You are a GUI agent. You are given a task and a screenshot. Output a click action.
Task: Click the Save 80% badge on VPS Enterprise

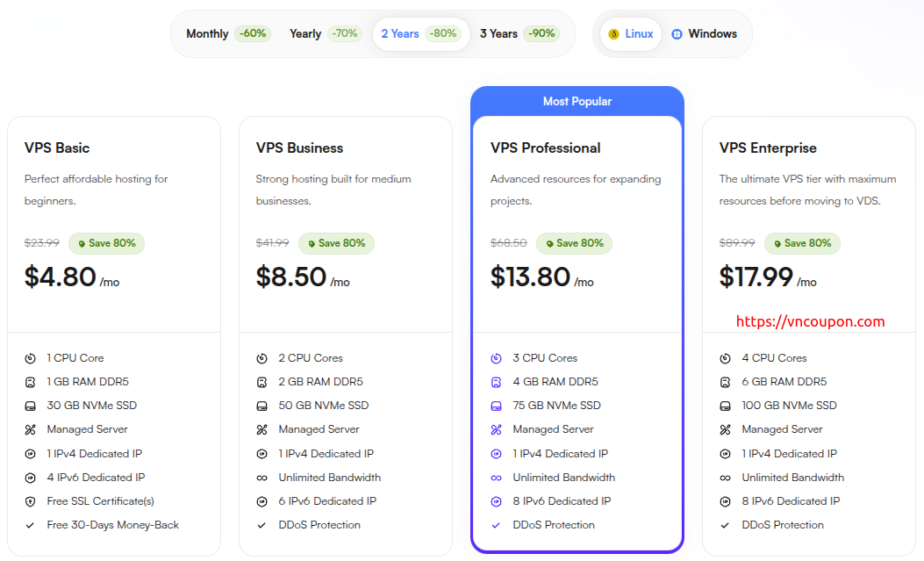click(802, 243)
